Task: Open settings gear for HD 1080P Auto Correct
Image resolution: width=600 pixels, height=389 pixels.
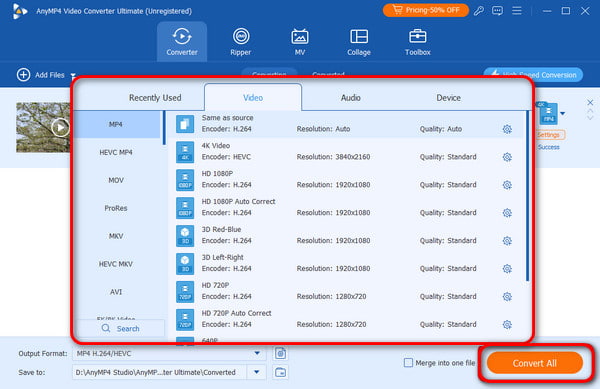Action: tap(507, 213)
